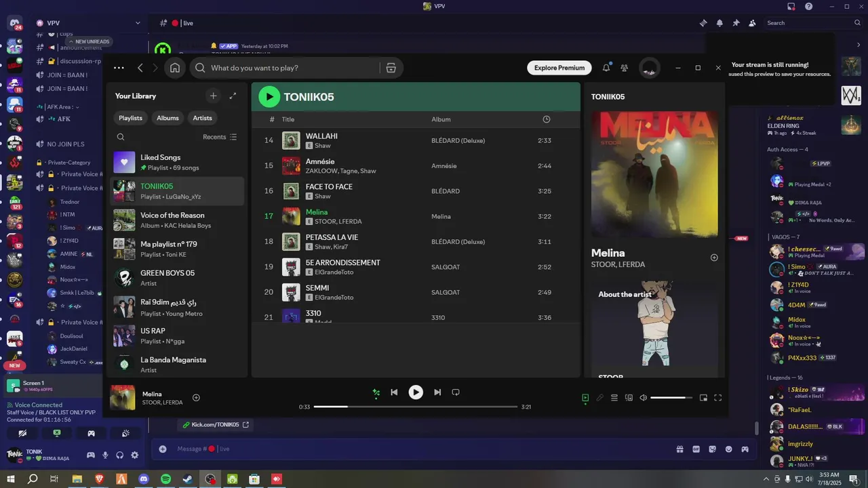Open the Spotify three-dots menu

point(119,68)
